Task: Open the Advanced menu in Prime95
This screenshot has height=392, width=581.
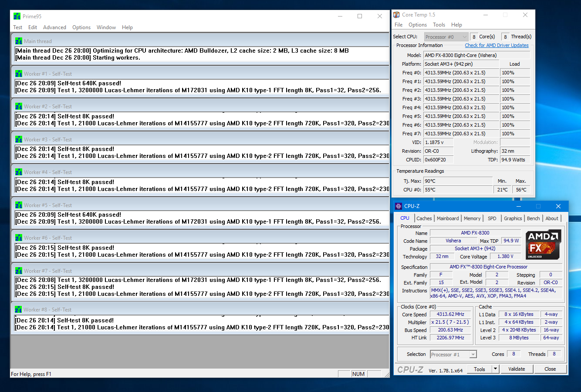Action: (x=54, y=27)
